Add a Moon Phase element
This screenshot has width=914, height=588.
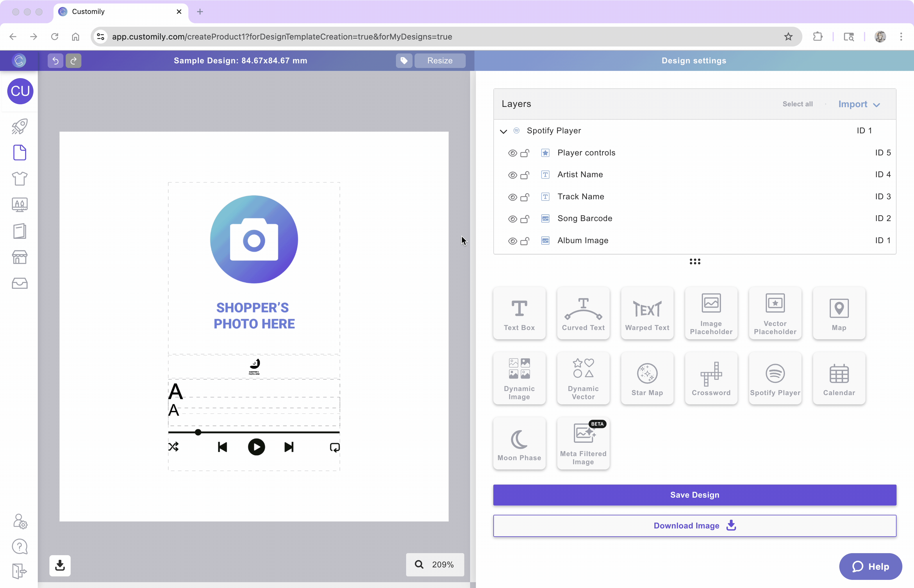(x=519, y=443)
